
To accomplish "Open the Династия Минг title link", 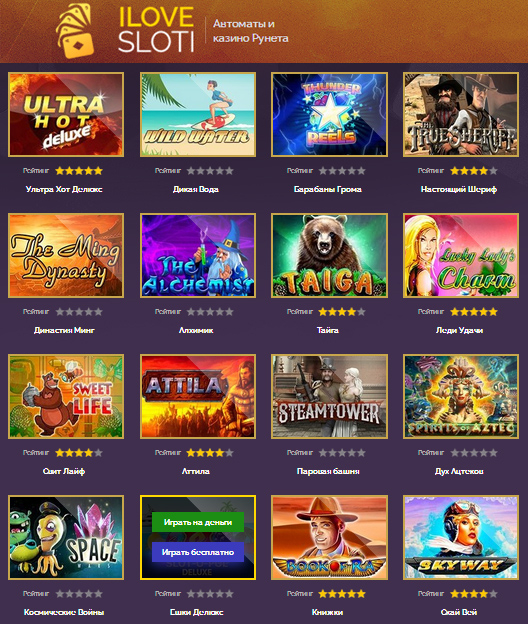I will click(64, 330).
